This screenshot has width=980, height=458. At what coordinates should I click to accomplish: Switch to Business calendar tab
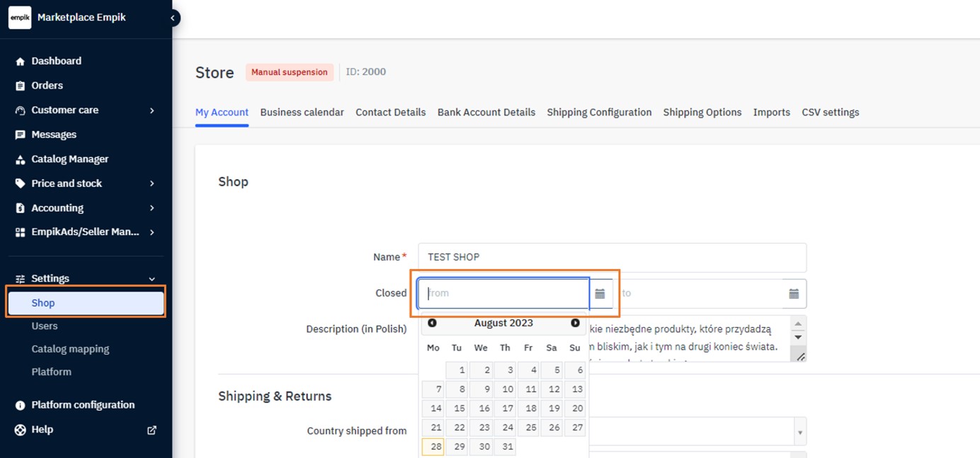(302, 113)
